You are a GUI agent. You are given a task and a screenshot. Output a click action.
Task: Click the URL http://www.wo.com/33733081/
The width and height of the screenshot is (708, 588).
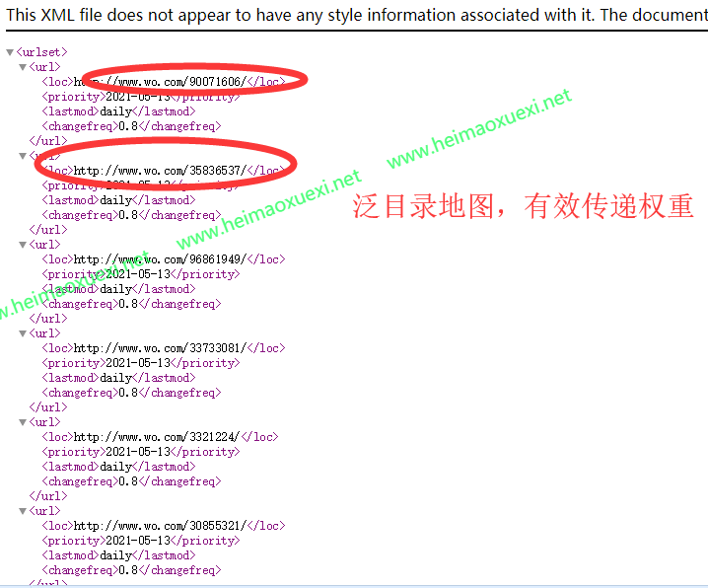(158, 348)
